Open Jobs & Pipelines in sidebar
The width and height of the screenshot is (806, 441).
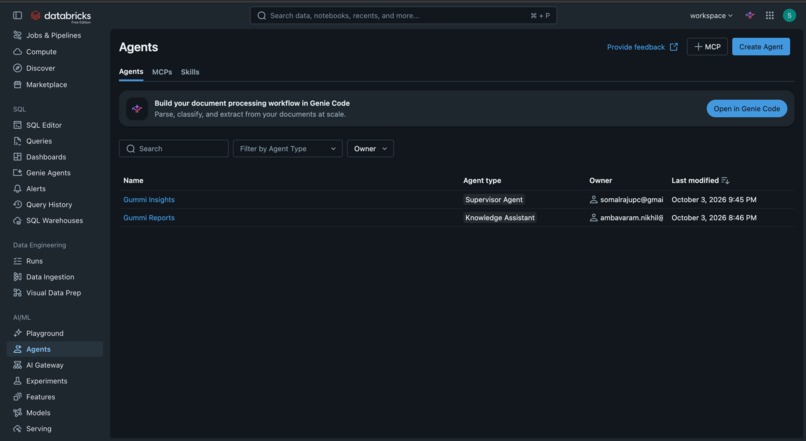pyautogui.click(x=54, y=35)
